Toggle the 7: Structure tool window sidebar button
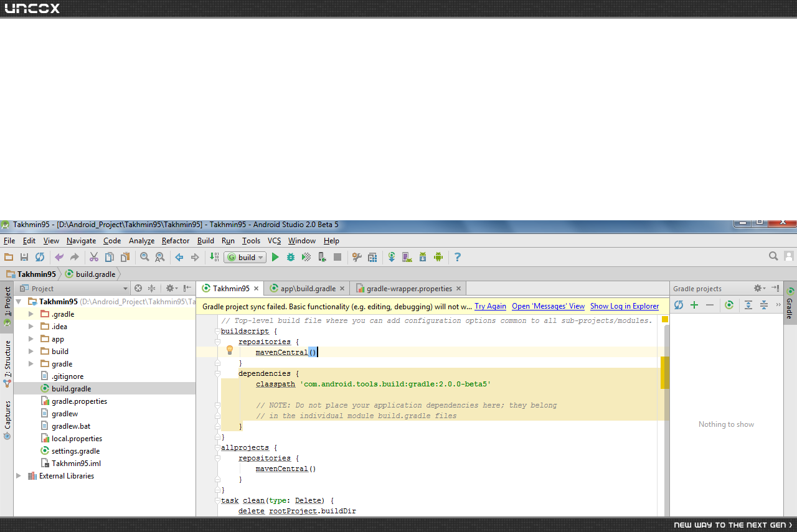The width and height of the screenshot is (797, 532). click(7, 363)
